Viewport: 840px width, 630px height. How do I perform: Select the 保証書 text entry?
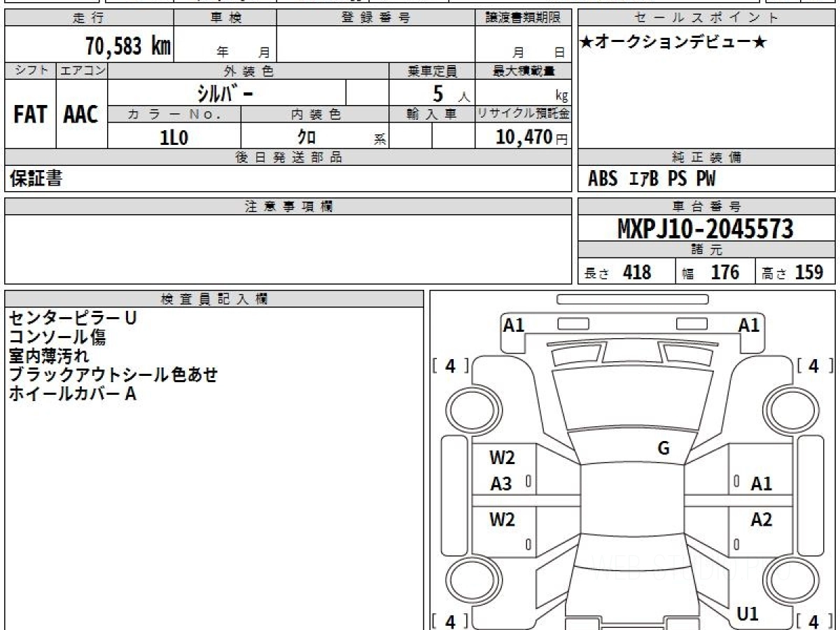tap(36, 179)
